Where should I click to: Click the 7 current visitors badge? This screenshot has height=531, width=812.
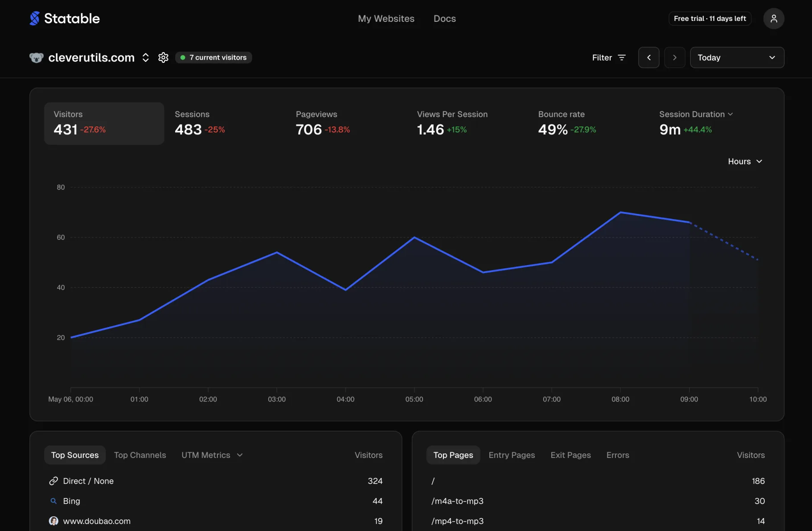(213, 57)
